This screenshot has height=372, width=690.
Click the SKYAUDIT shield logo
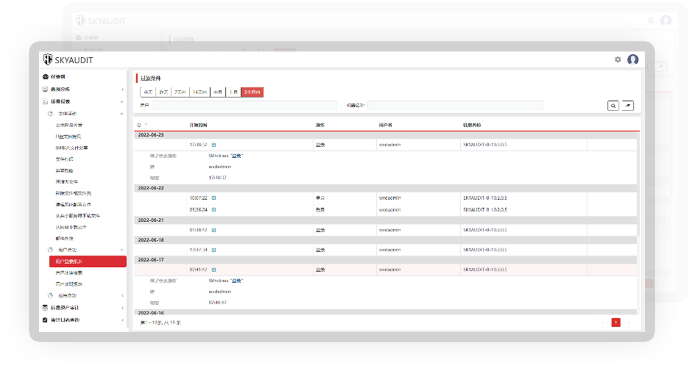pyautogui.click(x=48, y=59)
